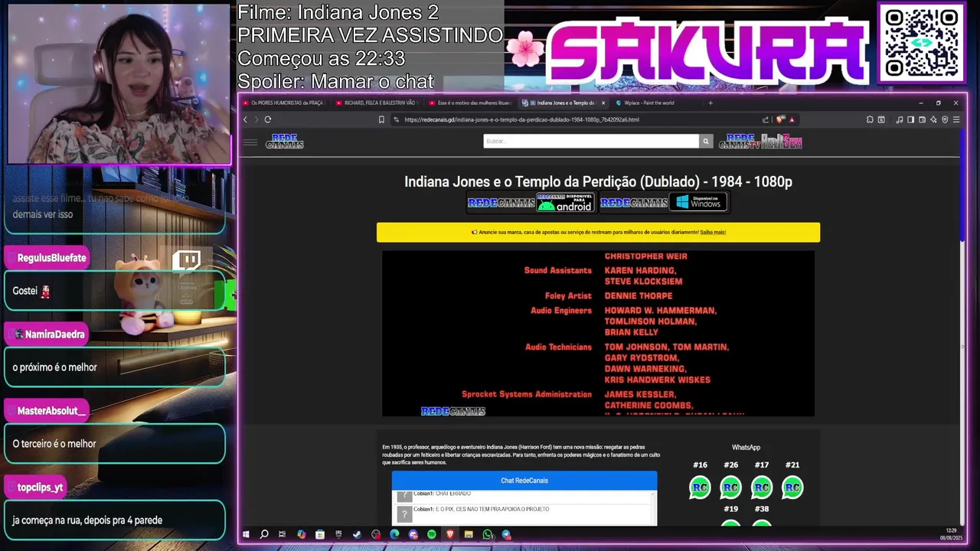Click the Brave Rewards triangle icon

tap(792, 119)
